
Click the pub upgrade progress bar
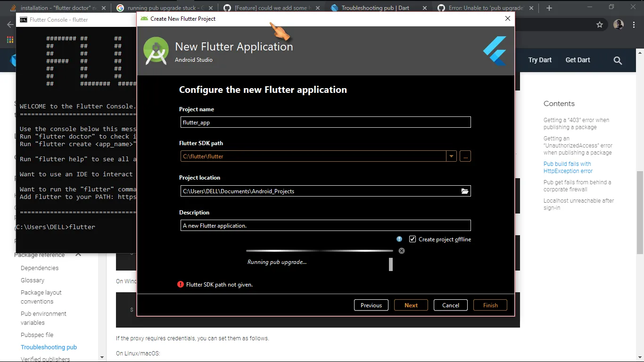click(320, 251)
